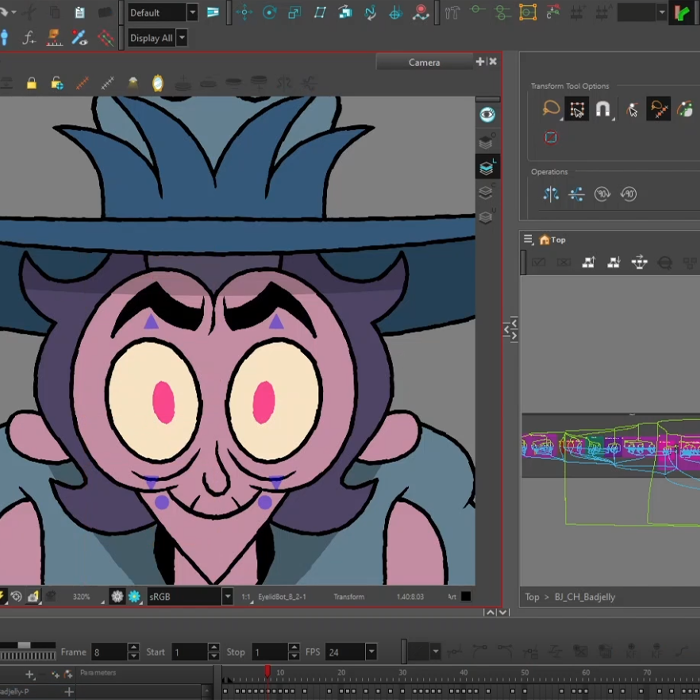Click the black colour swatch in Camera status bar
This screenshot has height=700, width=700.
tap(466, 596)
